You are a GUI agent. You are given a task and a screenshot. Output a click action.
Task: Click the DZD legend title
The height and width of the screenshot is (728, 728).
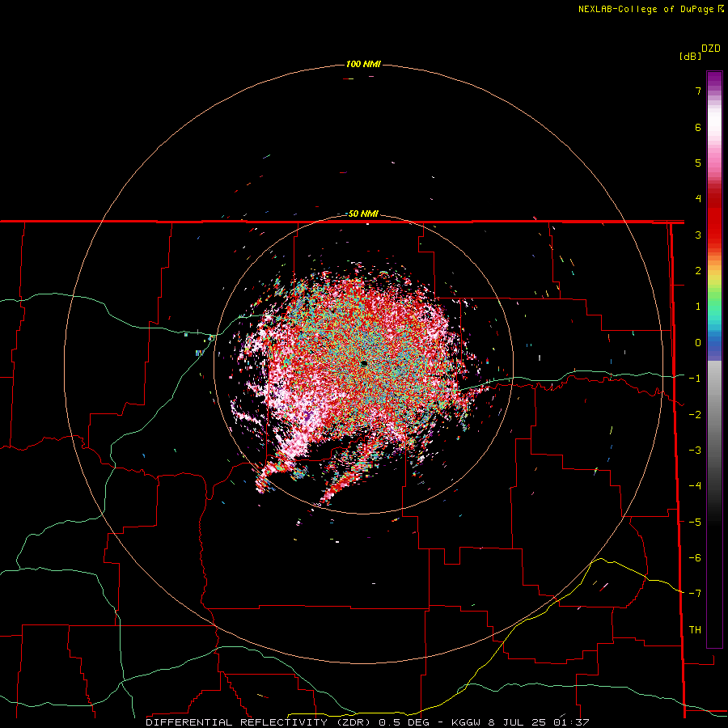711,49
